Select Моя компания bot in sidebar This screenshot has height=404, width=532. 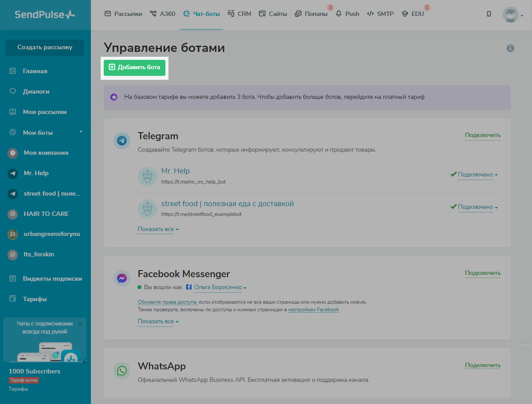coord(45,153)
